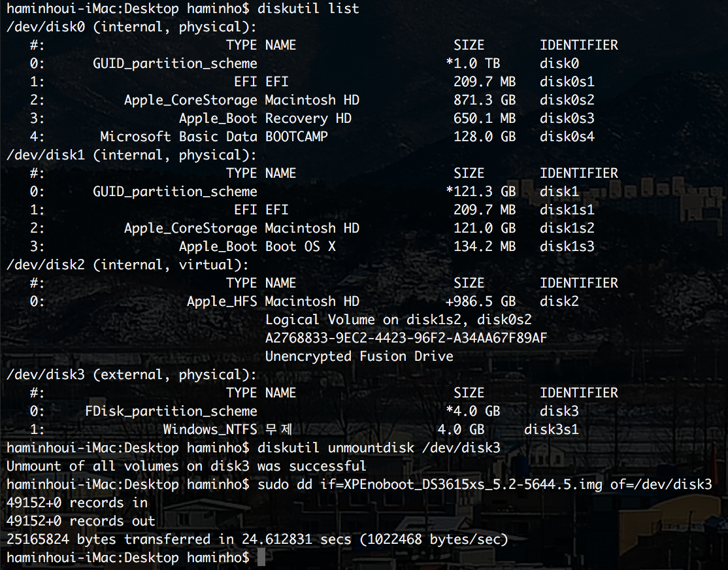
Task: Click the 871.3 GB size value
Action: coord(485,100)
